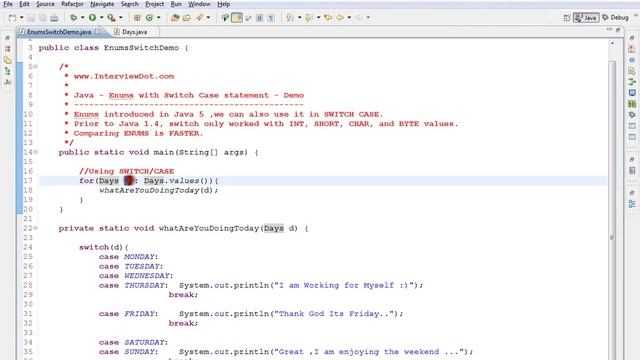This screenshot has height=360, width=640.
Task: Click the Next Annotation toolbar icon
Action: 290,18
